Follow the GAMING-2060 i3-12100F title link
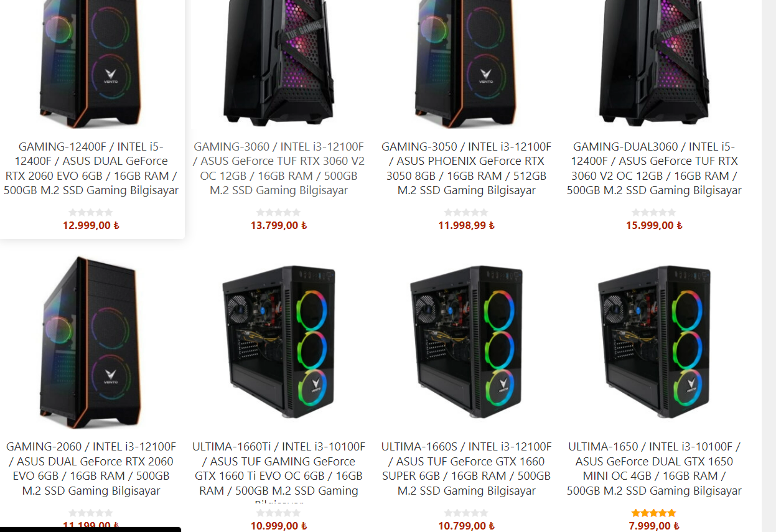Viewport: 776px width, 532px height. tap(91, 469)
